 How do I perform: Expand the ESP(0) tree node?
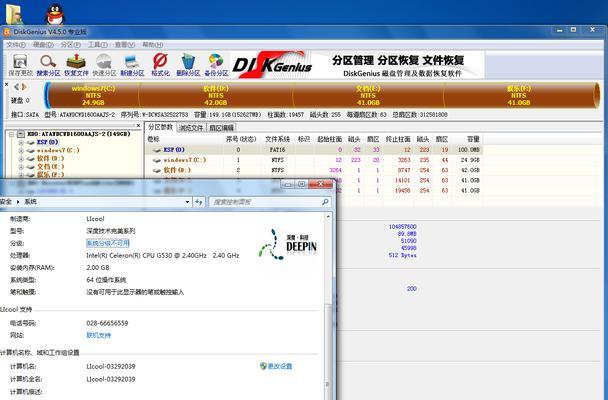(21, 142)
